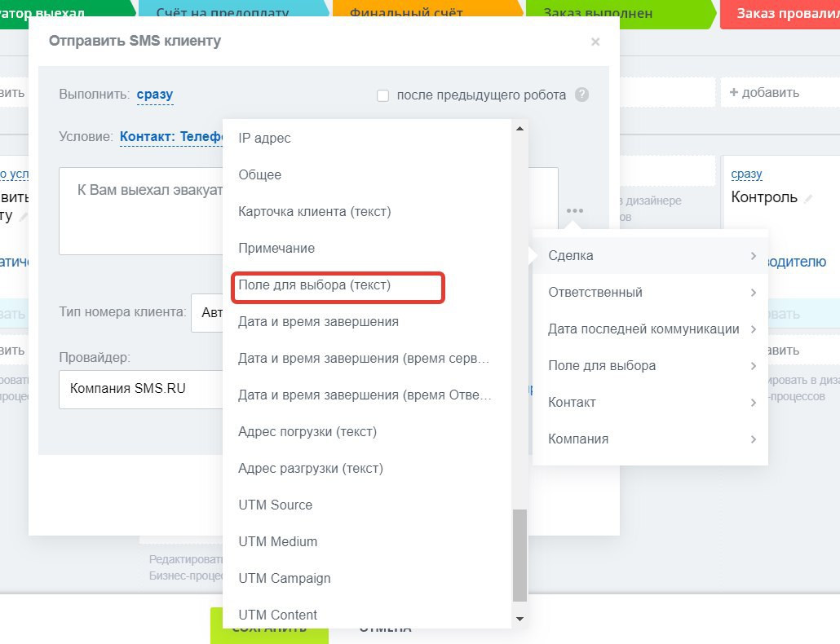Click the pencil icon next to Контроль

[808, 199]
